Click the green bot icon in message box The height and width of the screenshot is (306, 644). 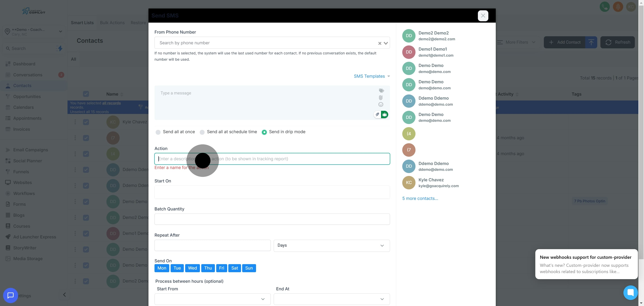click(x=385, y=115)
